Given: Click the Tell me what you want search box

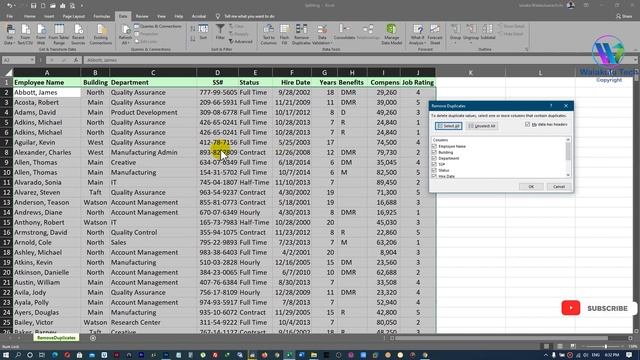Looking at the screenshot, I should pos(249,16).
